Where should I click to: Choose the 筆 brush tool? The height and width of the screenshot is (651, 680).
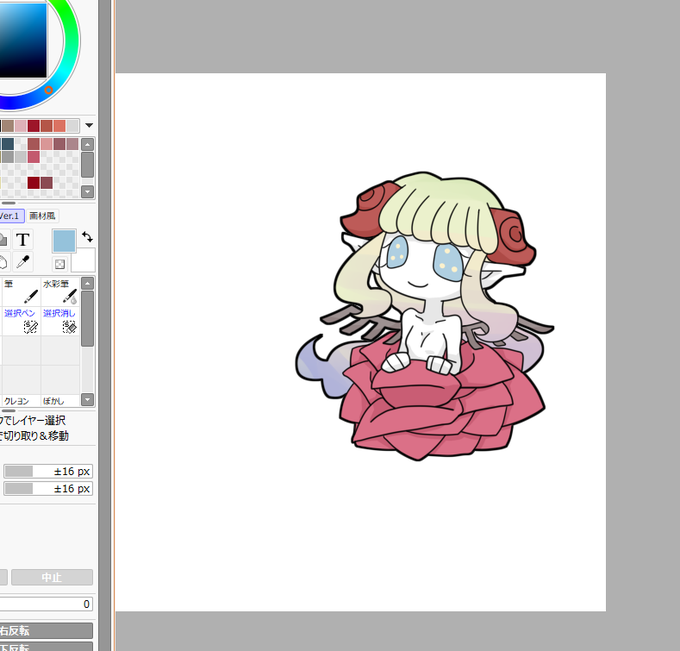tap(21, 292)
